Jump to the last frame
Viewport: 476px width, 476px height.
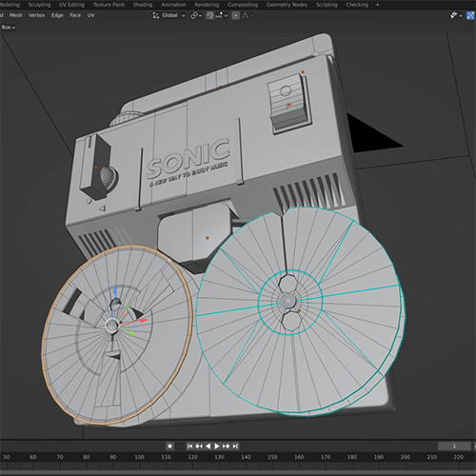(235, 446)
